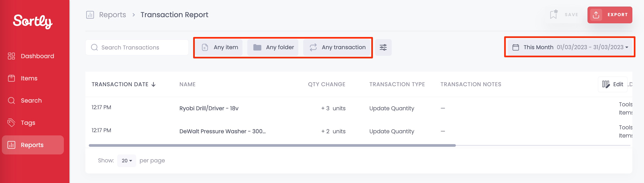Click the horizontal table scrollbar
Image resolution: width=644 pixels, height=183 pixels.
272,145
